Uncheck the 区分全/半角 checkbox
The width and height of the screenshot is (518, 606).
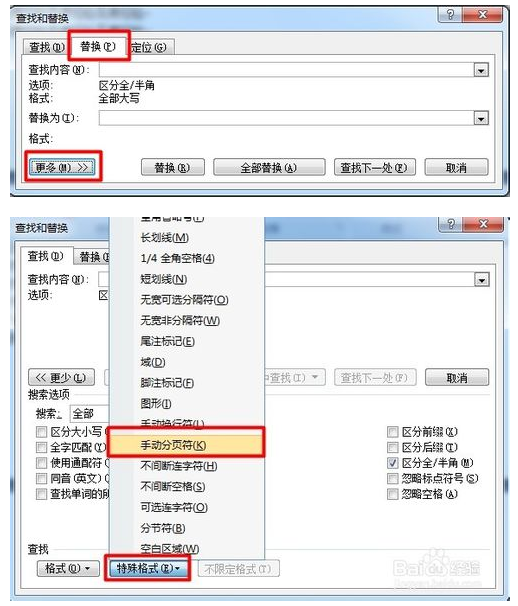[392, 463]
